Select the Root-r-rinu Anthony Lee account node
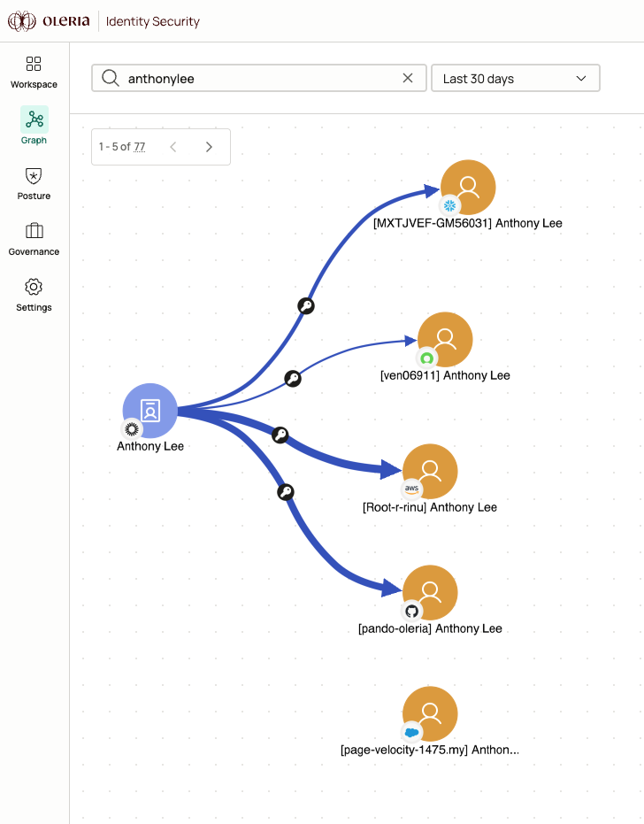 430,472
